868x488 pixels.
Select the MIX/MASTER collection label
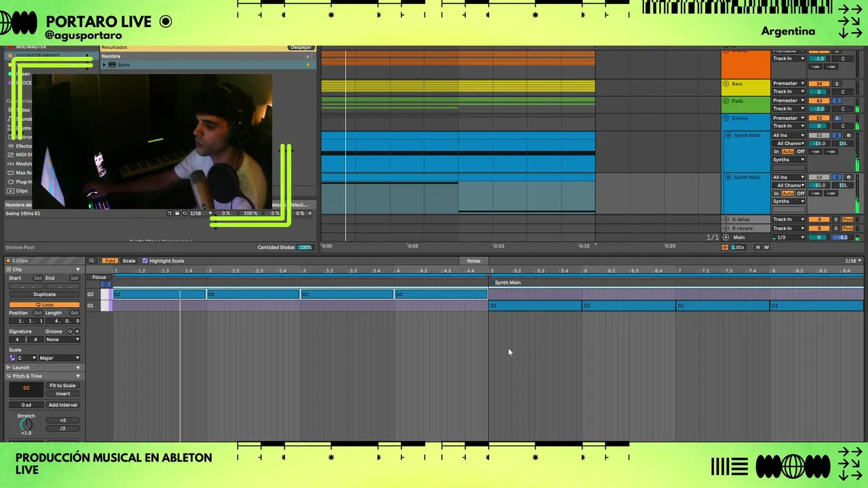[x=31, y=47]
